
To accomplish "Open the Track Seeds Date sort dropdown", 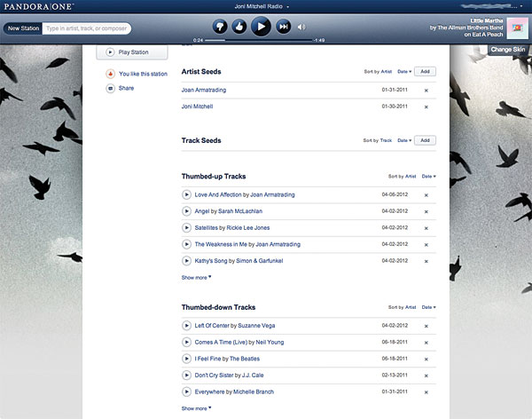I will point(404,140).
